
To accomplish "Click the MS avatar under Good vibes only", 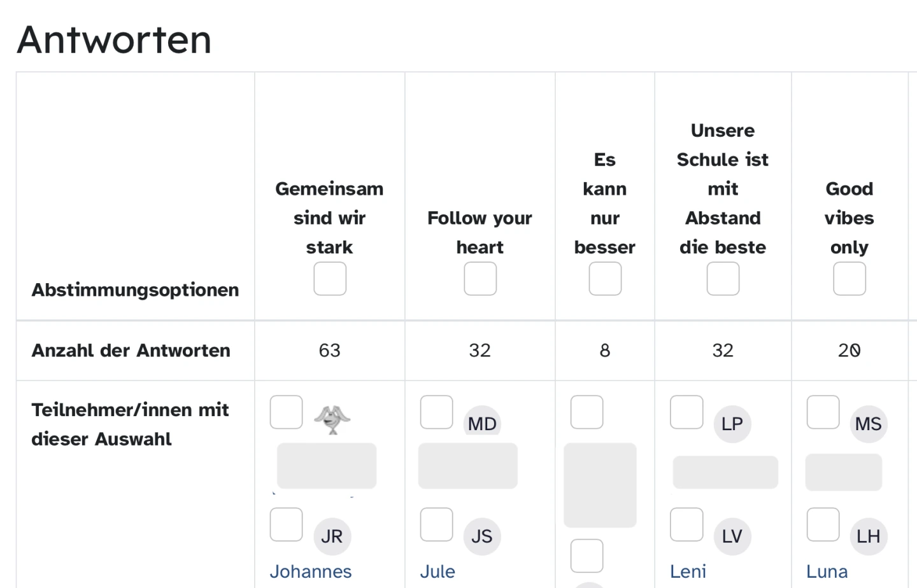I will tap(868, 424).
